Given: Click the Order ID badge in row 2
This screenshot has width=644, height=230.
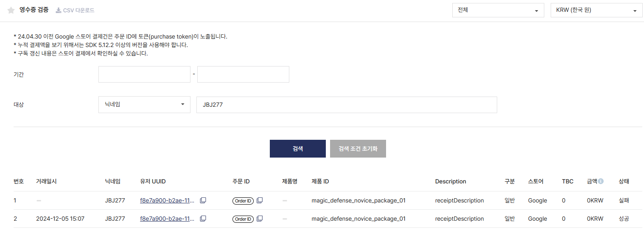Looking at the screenshot, I should (243, 219).
